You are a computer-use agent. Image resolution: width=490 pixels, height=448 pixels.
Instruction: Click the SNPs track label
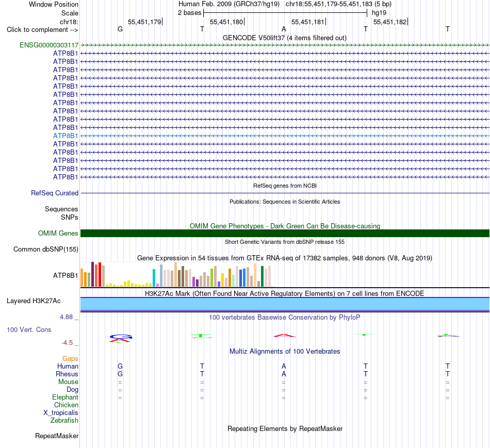tap(70, 217)
